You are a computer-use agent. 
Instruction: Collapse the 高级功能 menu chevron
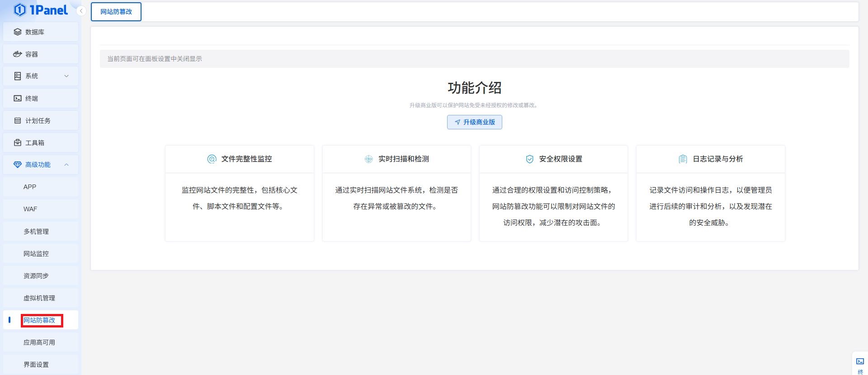point(66,165)
